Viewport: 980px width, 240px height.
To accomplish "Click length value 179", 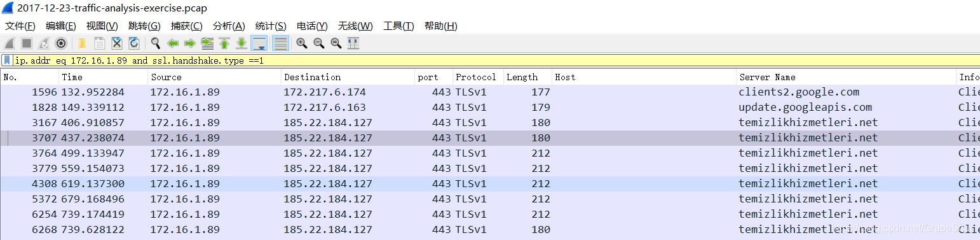I will tap(541, 107).
